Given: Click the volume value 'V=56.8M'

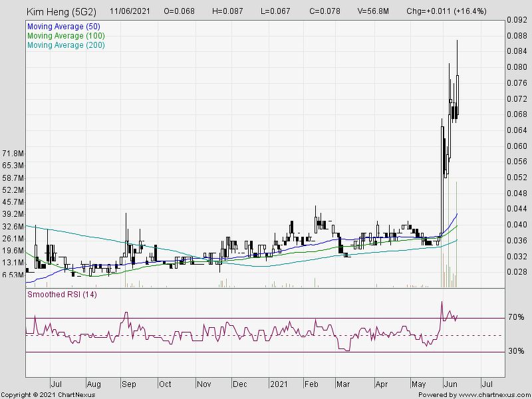Looking at the screenshot, I should coord(373,11).
